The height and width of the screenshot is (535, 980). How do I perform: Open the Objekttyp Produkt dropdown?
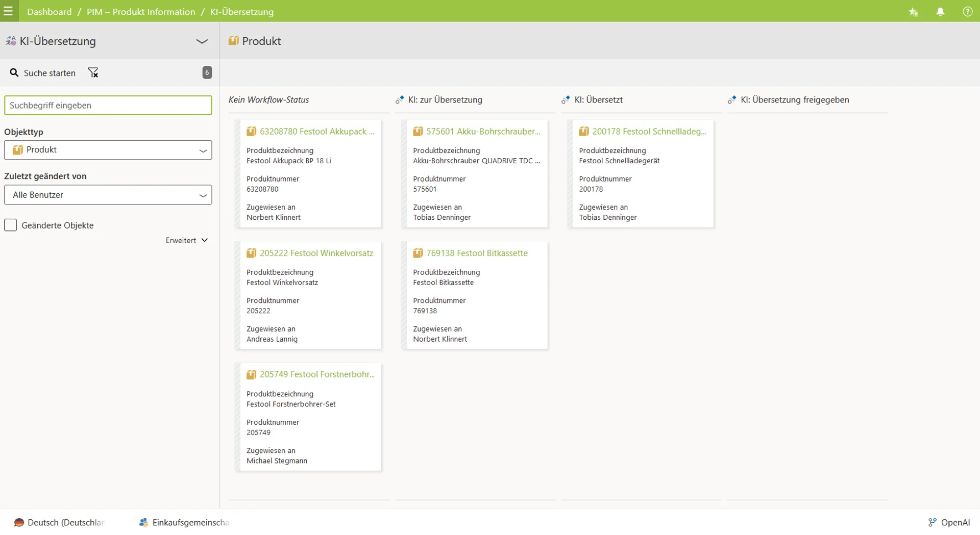(x=108, y=150)
